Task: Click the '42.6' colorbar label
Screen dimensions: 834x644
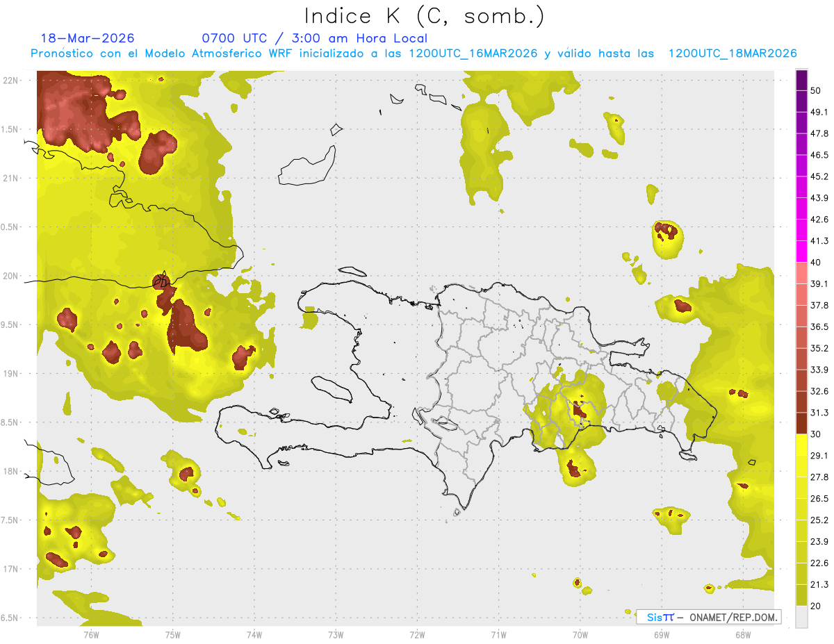Action: pos(819,220)
